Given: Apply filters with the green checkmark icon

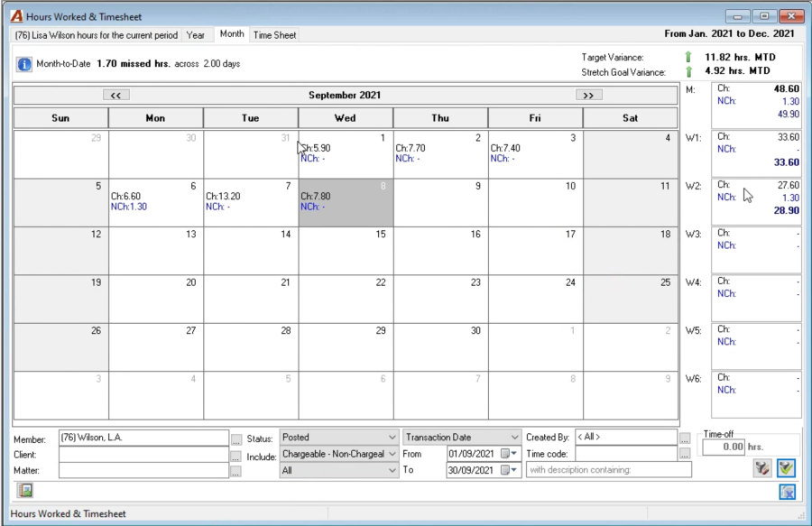Looking at the screenshot, I should pos(786,468).
